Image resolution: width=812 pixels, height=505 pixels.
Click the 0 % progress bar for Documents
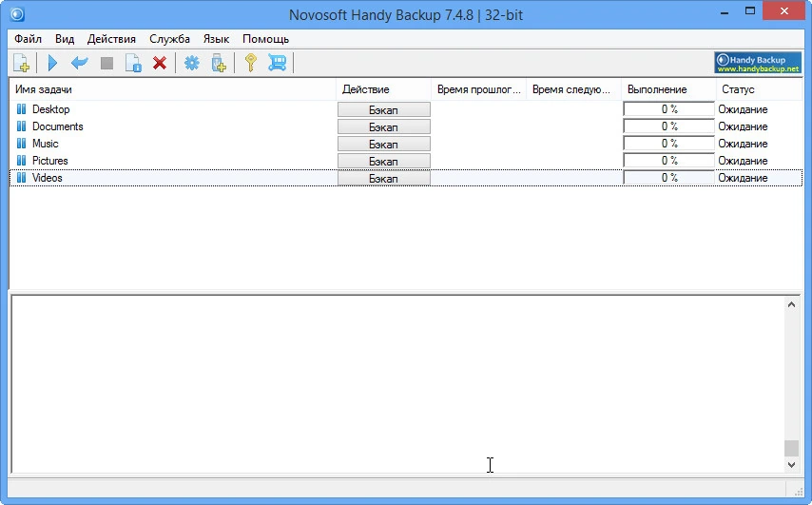669,126
